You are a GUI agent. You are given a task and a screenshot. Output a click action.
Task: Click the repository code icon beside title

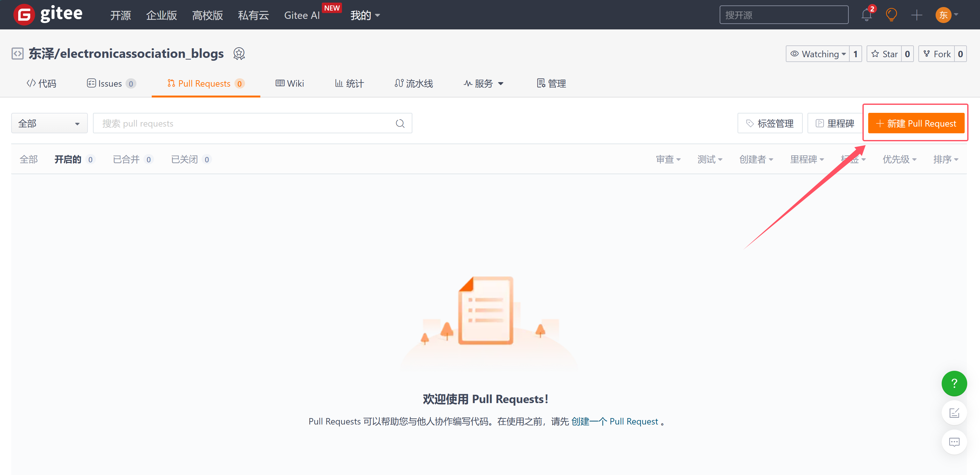click(x=18, y=54)
